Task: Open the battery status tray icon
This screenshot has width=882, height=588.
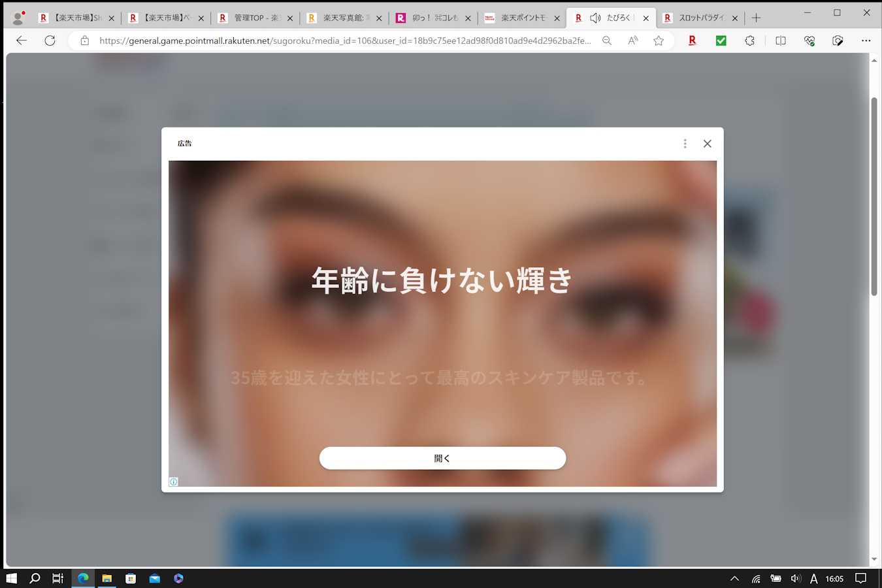Action: click(x=776, y=578)
